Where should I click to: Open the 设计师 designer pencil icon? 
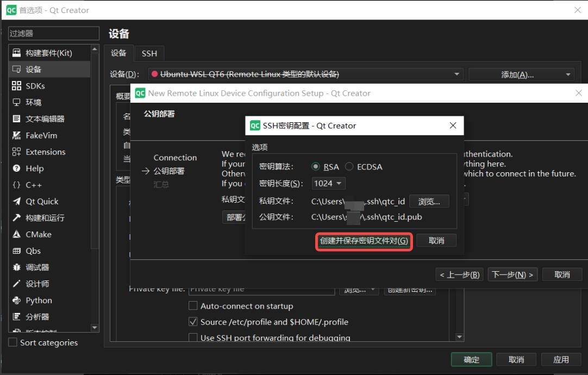(x=16, y=284)
